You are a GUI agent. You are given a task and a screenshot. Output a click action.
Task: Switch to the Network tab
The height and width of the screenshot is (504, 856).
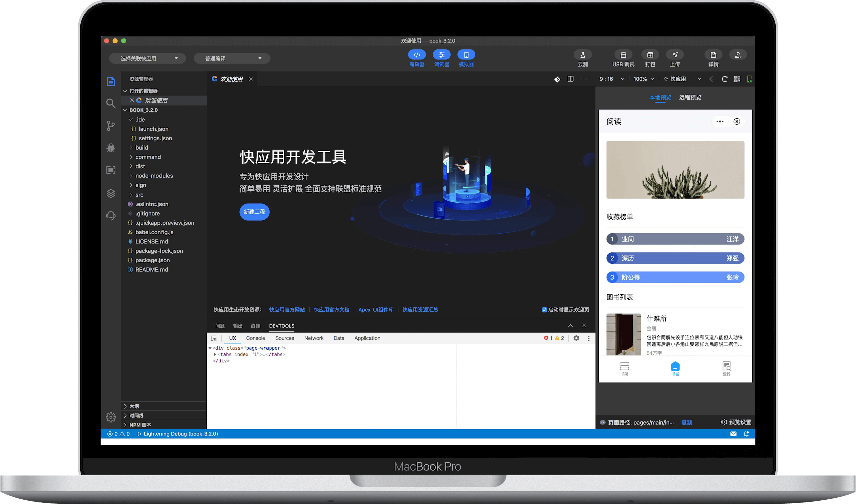pos(313,338)
